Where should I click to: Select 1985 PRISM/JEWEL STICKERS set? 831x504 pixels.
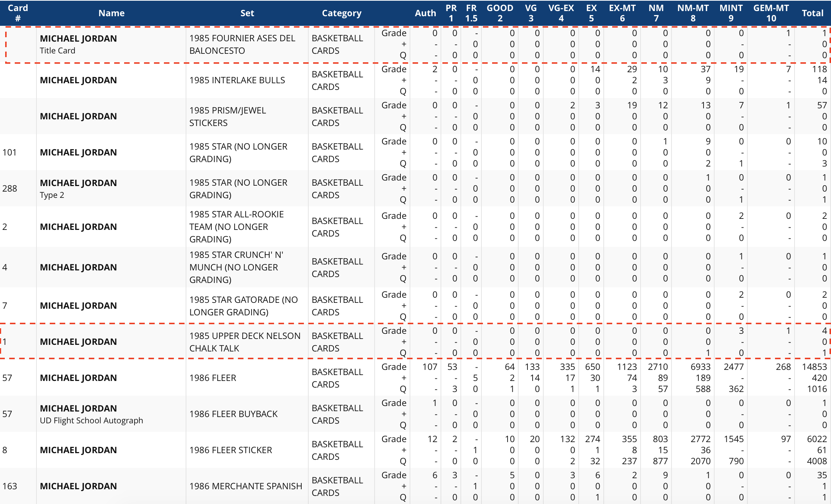coord(227,116)
